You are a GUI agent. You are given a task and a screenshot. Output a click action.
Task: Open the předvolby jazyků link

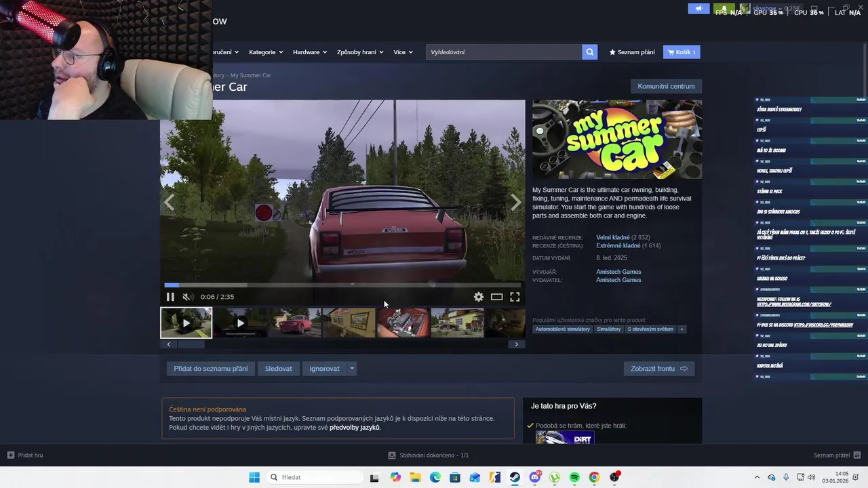[x=355, y=428]
